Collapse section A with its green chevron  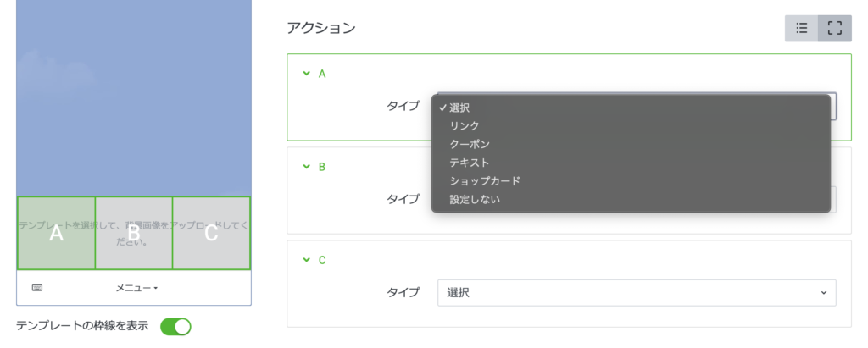(x=306, y=74)
